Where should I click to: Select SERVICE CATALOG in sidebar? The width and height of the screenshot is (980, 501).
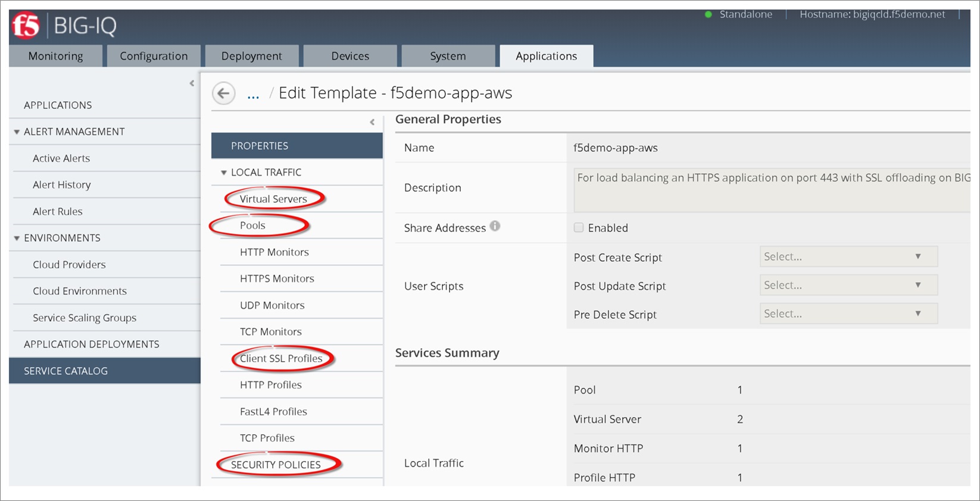click(105, 371)
